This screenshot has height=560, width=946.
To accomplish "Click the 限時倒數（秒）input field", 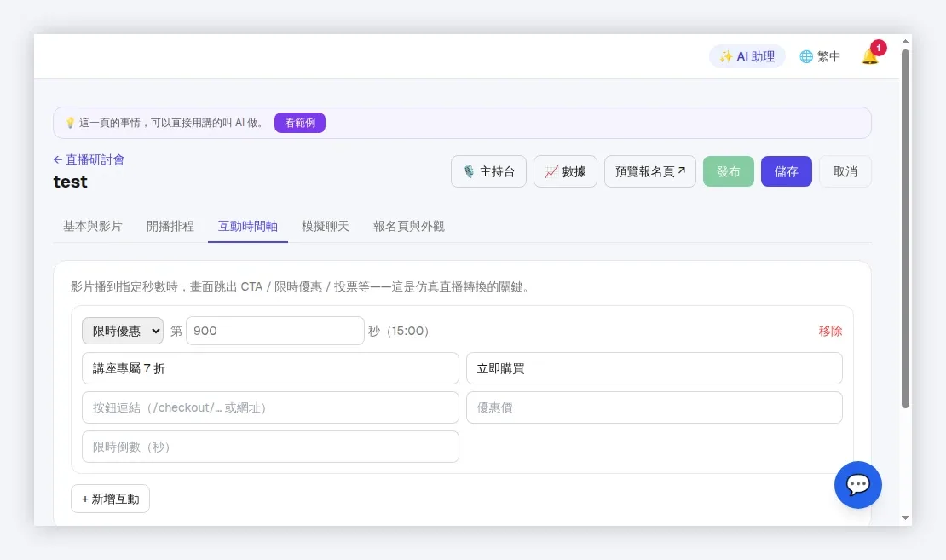I will coord(270,447).
